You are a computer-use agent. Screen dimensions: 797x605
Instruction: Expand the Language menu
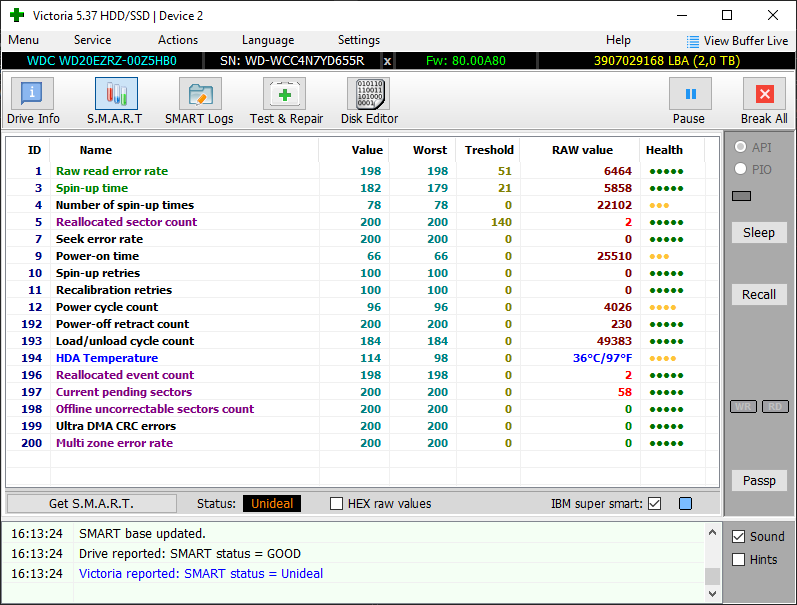268,40
